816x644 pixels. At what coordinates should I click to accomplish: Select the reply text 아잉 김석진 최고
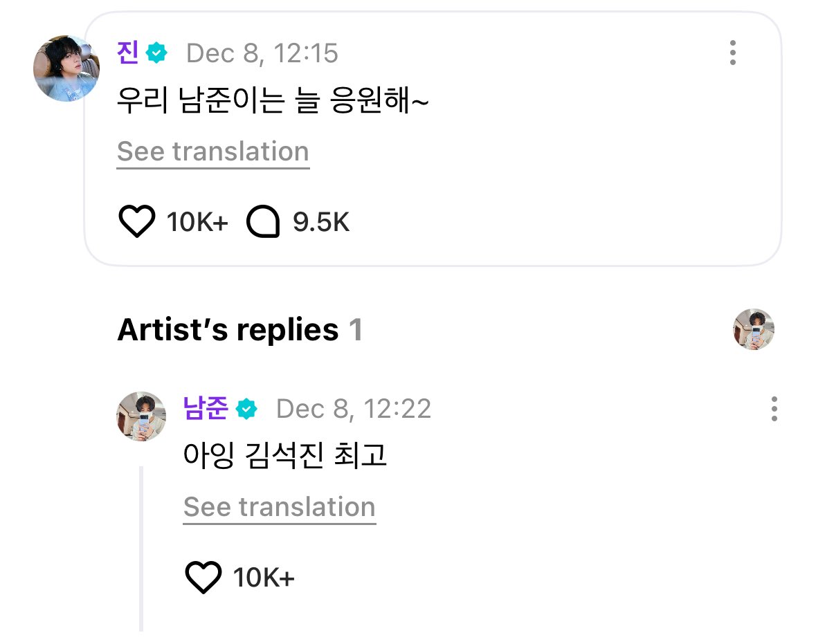[284, 455]
